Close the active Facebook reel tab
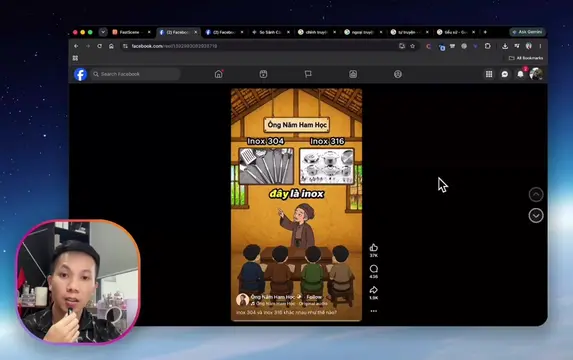This screenshot has width=573, height=360. pyautogui.click(x=196, y=32)
